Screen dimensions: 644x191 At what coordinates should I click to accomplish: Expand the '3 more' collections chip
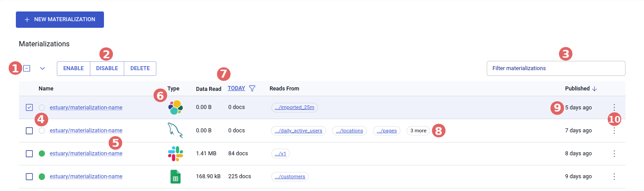coord(418,131)
